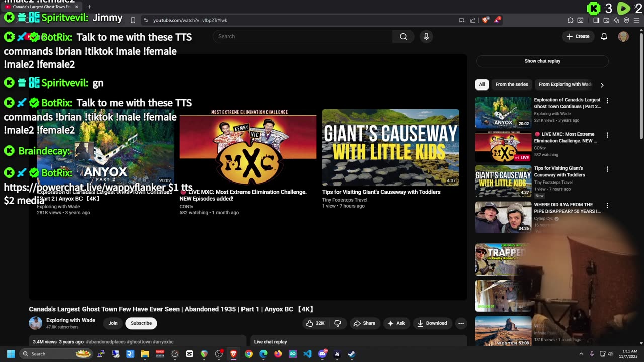
Task: Open Visual Studio Code from taskbar
Action: click(307, 354)
